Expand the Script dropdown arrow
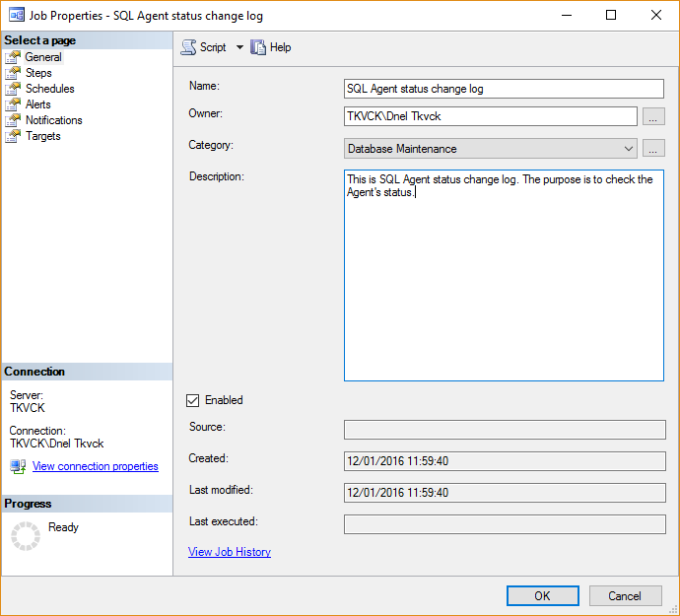Image resolution: width=680 pixels, height=616 pixels. pyautogui.click(x=239, y=47)
